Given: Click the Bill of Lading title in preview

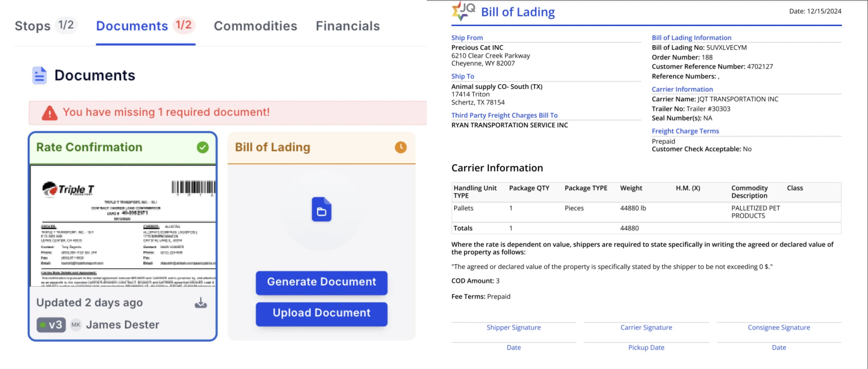Looking at the screenshot, I should pos(518,12).
